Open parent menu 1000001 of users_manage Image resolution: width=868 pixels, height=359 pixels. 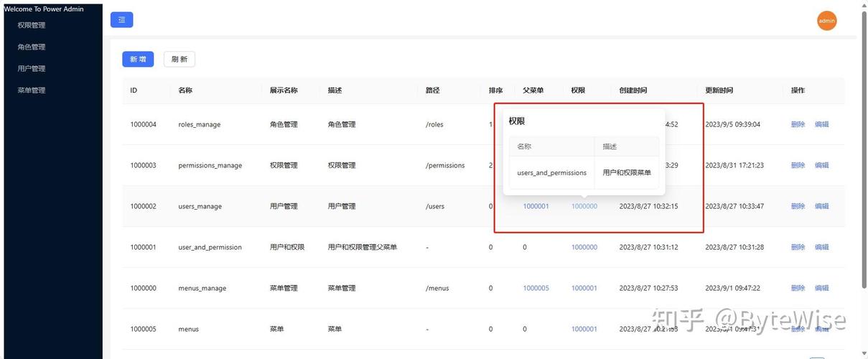click(x=536, y=206)
